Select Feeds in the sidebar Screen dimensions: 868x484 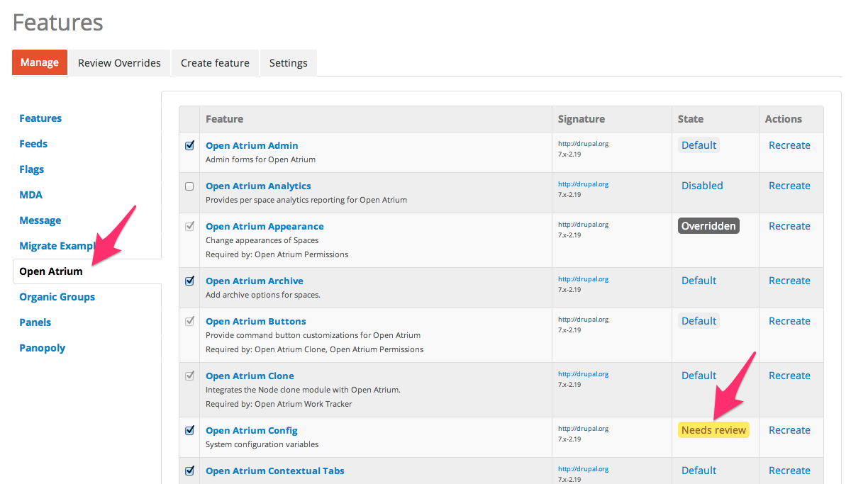pos(33,144)
